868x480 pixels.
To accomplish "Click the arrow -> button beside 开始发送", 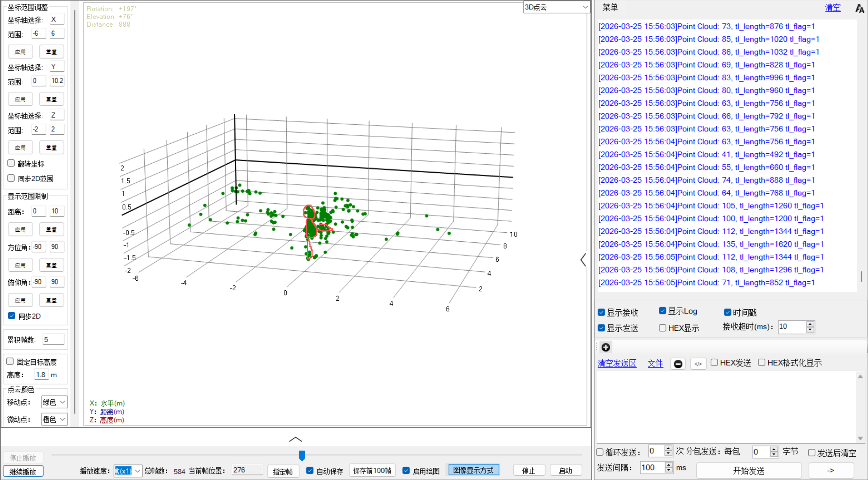I will click(831, 470).
